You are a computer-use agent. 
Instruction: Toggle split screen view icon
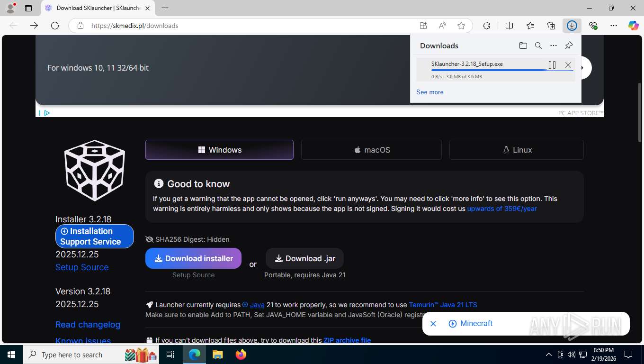click(510, 26)
